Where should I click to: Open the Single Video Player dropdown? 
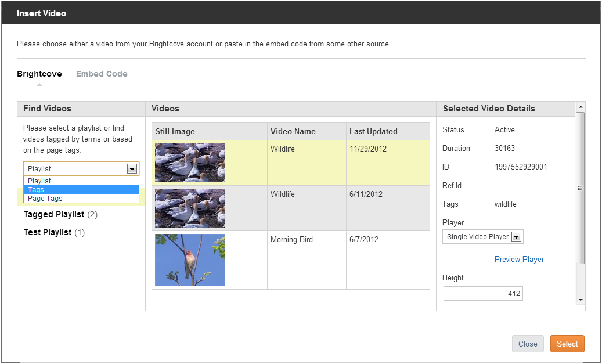482,237
